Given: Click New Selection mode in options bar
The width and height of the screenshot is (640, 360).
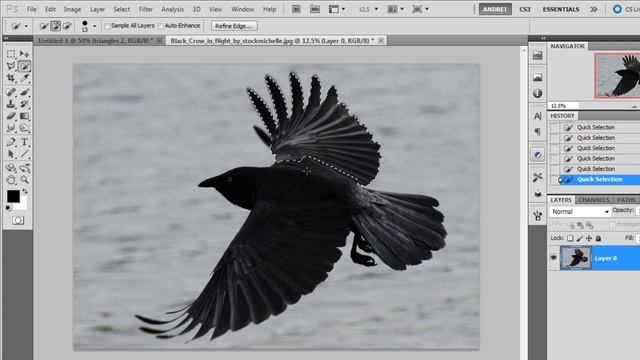Looking at the screenshot, I should (44, 26).
